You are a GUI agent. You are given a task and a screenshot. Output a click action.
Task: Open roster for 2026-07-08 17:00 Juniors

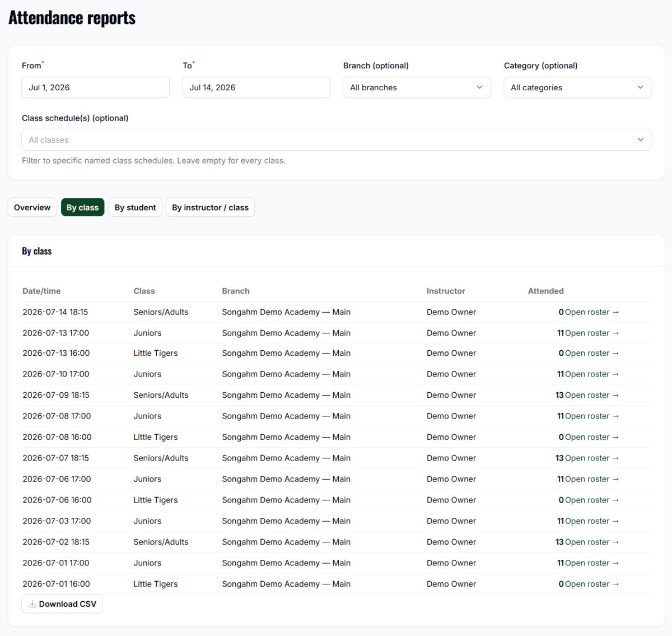point(592,416)
